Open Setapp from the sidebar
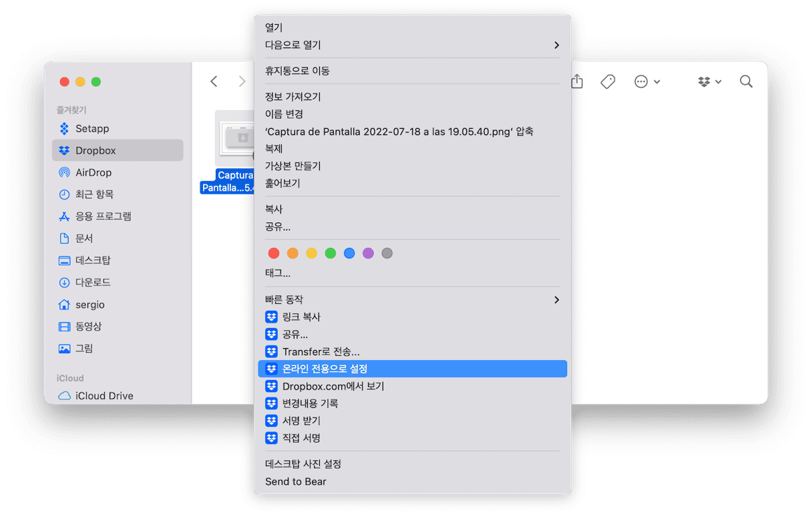 (92, 128)
